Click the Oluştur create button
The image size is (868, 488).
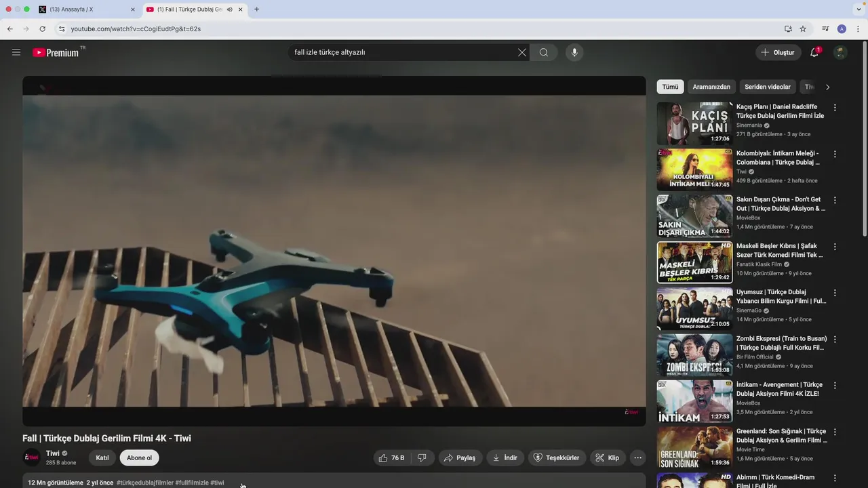pyautogui.click(x=778, y=52)
